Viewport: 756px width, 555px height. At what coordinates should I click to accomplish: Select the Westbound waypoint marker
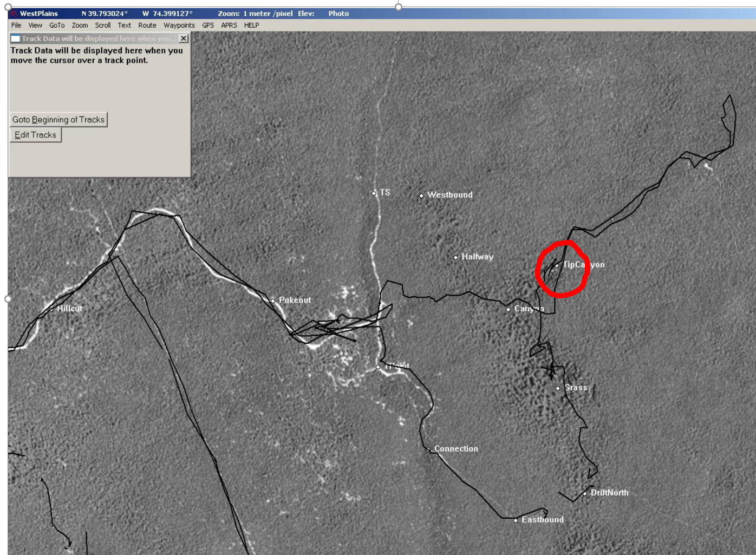click(421, 195)
